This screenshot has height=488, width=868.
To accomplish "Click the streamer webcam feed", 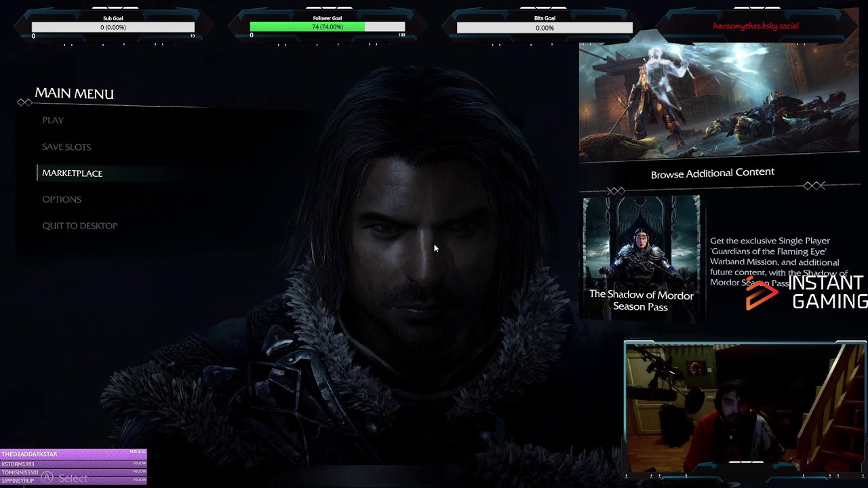I will pos(745,407).
